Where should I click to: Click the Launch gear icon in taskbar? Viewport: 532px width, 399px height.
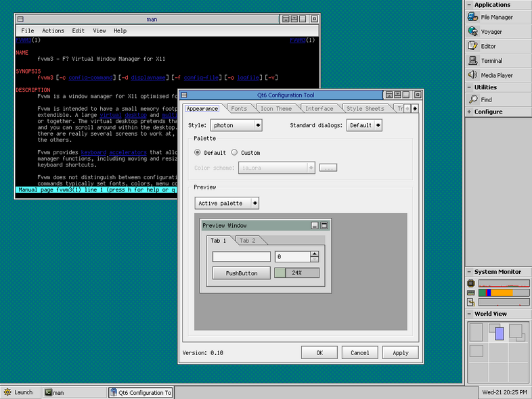[x=7, y=392]
